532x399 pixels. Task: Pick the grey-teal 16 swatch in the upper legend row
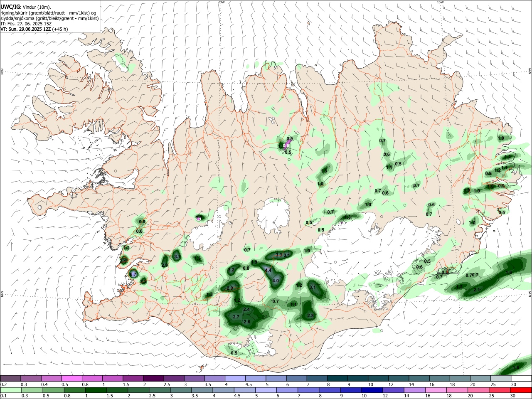coord(439,378)
